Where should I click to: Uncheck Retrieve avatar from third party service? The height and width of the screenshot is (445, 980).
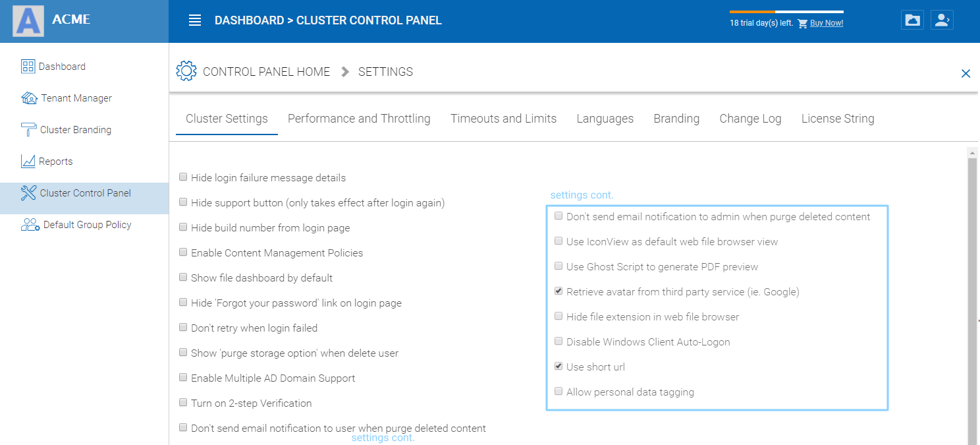coord(558,291)
